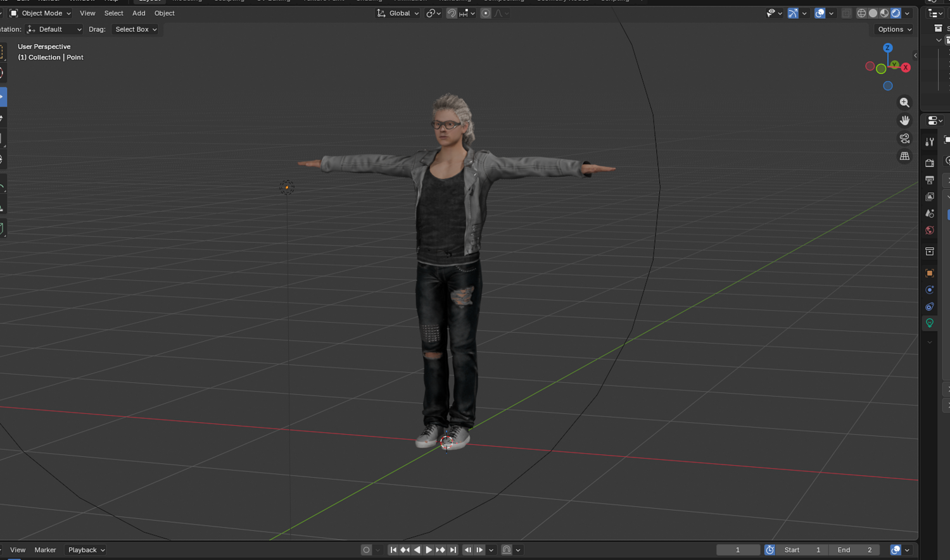Toggle the camera view icon
The width and height of the screenshot is (950, 560).
904,138
